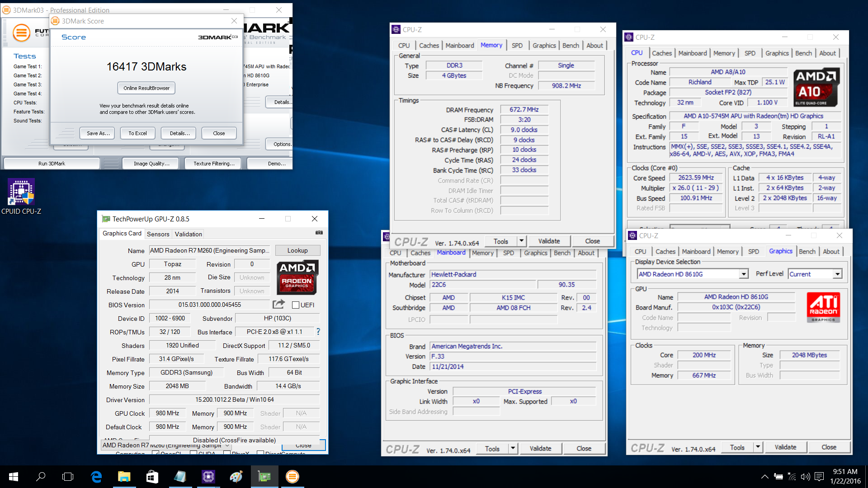
Task: Switch to GPU-Z via its taskbar icon
Action: click(264, 476)
